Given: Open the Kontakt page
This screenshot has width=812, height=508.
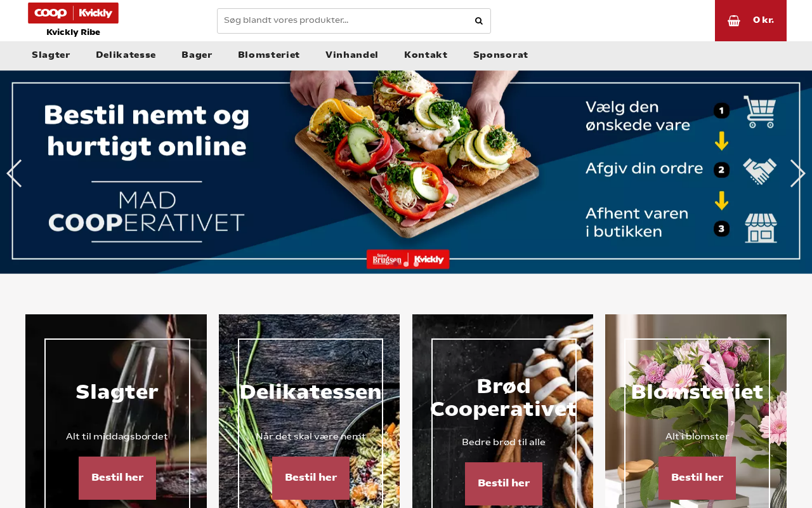Looking at the screenshot, I should (x=426, y=55).
